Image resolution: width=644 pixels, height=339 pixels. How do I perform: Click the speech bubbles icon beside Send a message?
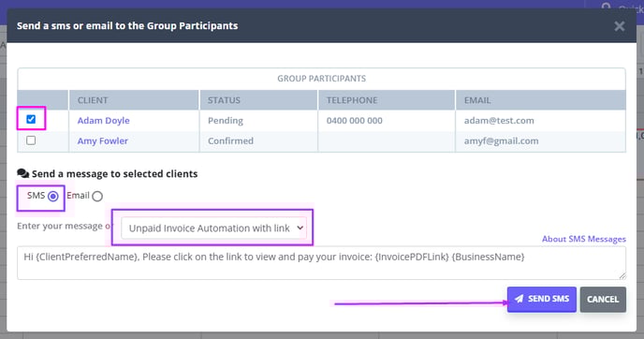[x=23, y=174]
